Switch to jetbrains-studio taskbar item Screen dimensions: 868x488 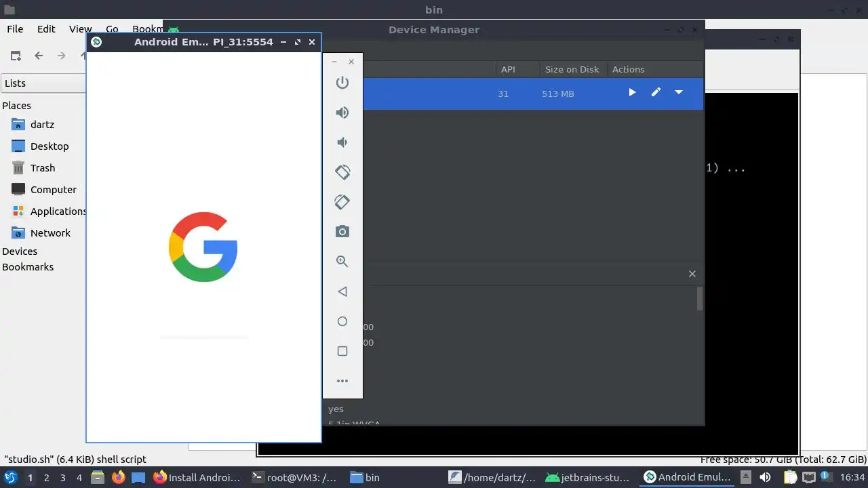589,477
